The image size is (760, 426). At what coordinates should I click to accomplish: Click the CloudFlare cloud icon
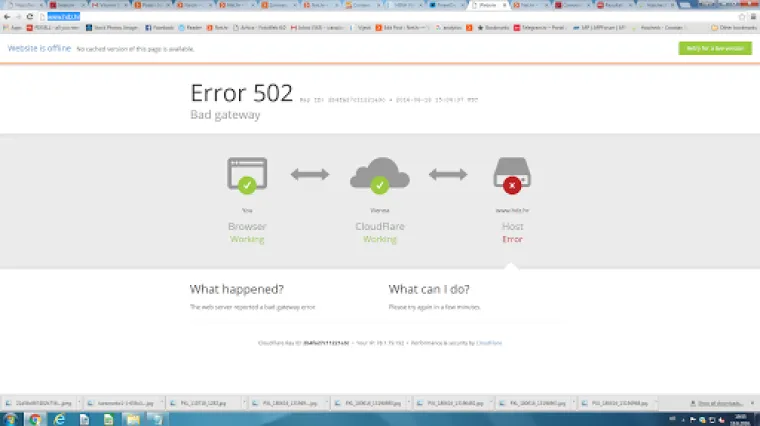pyautogui.click(x=379, y=175)
